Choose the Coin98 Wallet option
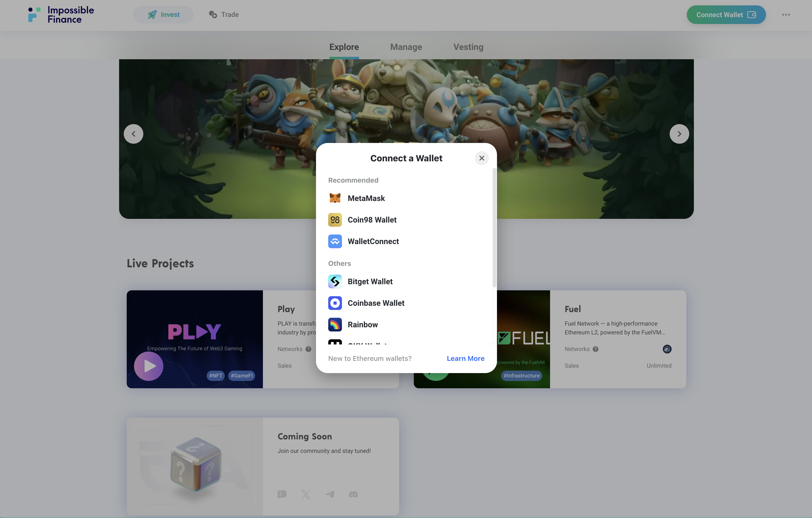 (372, 220)
